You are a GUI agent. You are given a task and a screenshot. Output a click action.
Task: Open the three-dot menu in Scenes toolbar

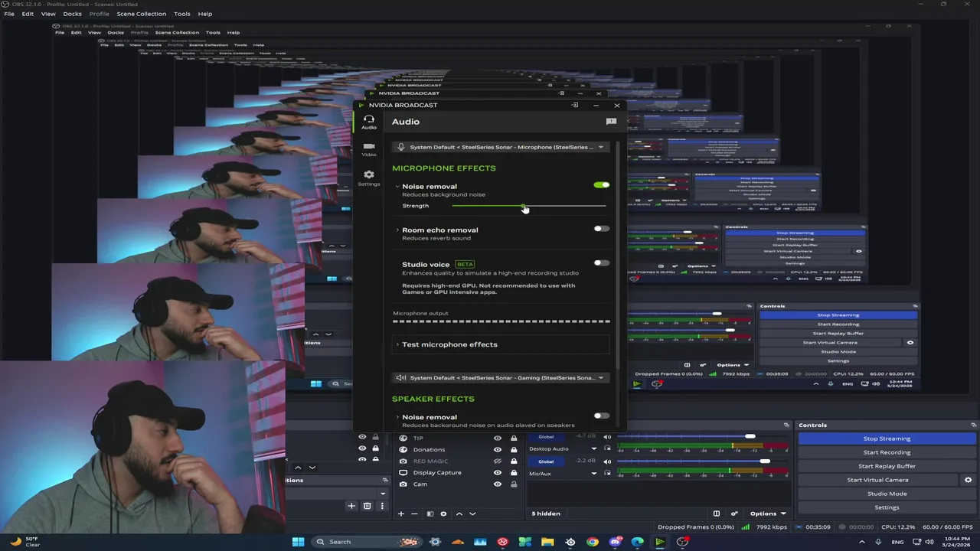(381, 506)
